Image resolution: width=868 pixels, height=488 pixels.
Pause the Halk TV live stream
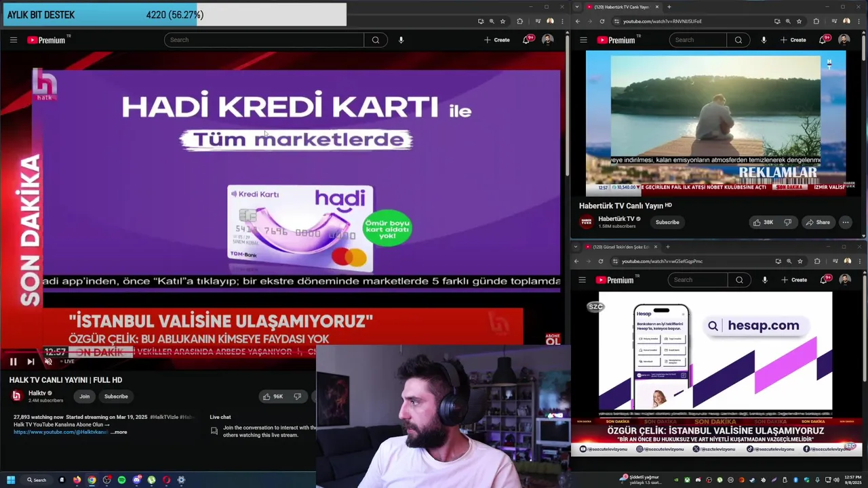click(13, 361)
